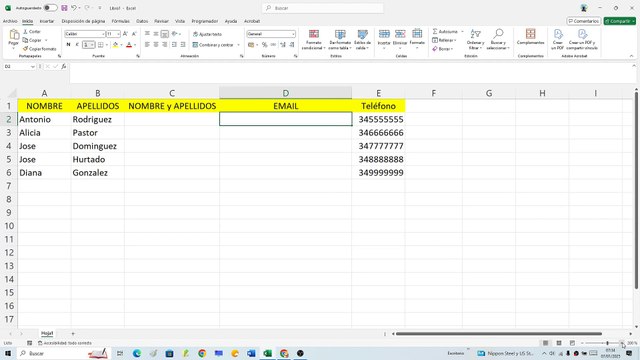Viewport: 640px width, 360px height.
Task: Click the accounting currency format icon
Action: (x=251, y=44)
